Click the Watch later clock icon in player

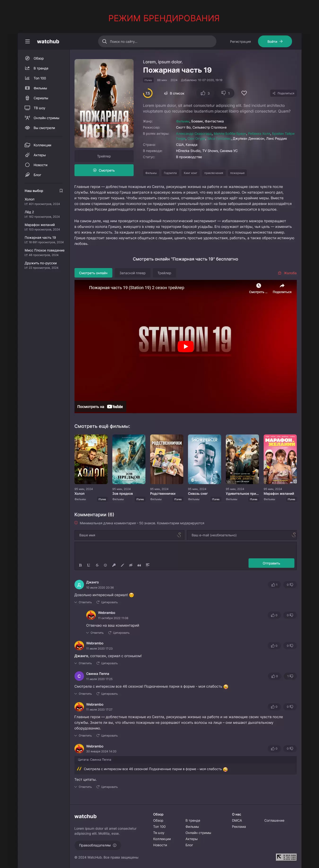click(258, 286)
